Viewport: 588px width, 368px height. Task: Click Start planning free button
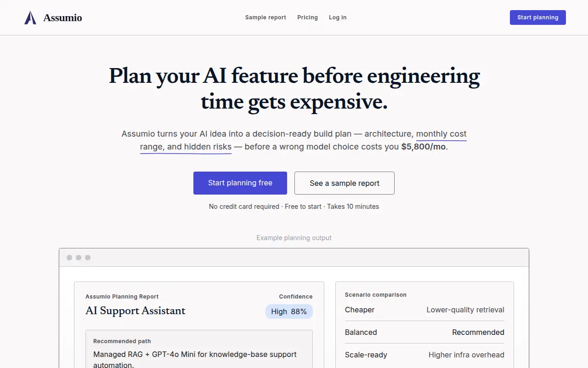coord(240,183)
